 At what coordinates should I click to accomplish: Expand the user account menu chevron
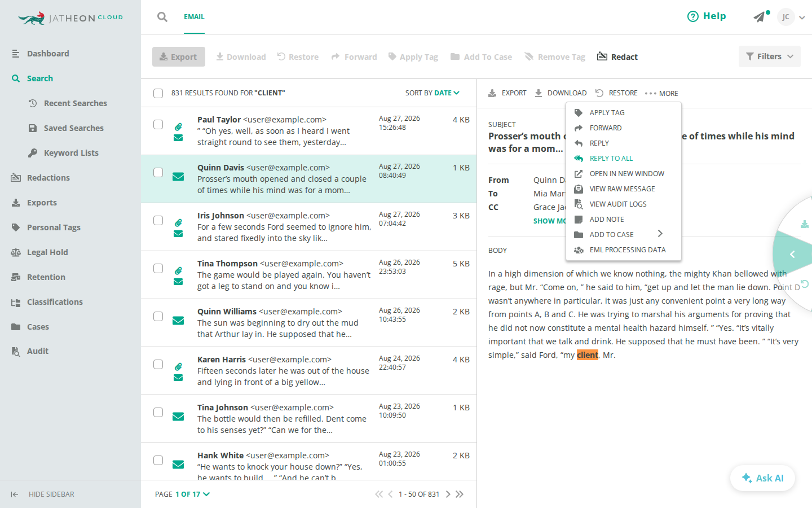point(802,17)
